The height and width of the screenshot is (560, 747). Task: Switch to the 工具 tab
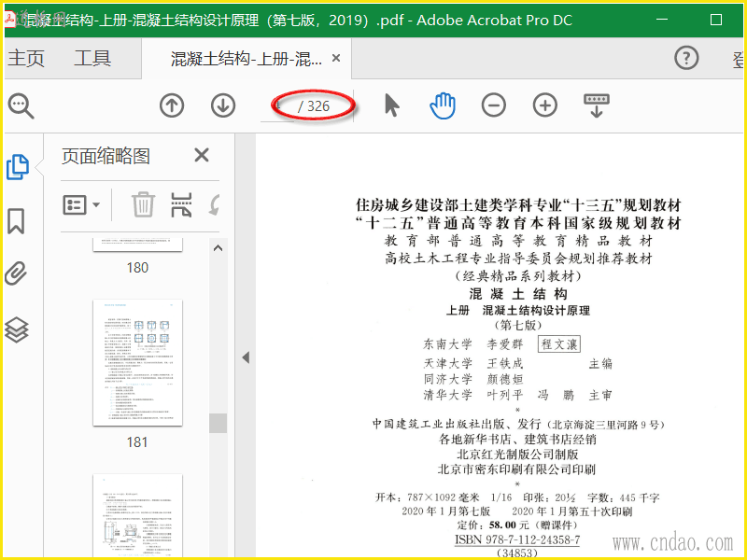[x=92, y=58]
